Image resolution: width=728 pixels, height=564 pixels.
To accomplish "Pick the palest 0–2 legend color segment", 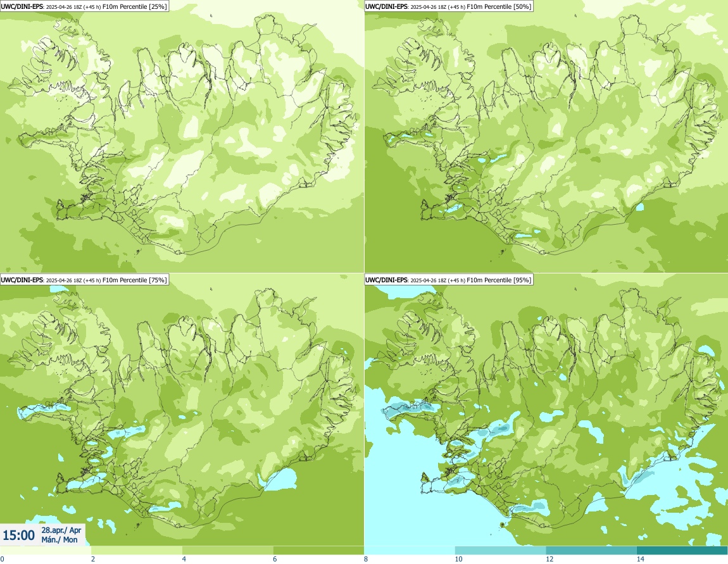I will 46,551.
